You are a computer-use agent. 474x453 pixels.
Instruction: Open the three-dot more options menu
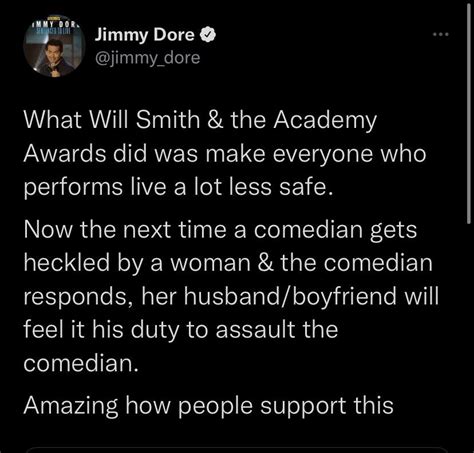click(x=441, y=34)
